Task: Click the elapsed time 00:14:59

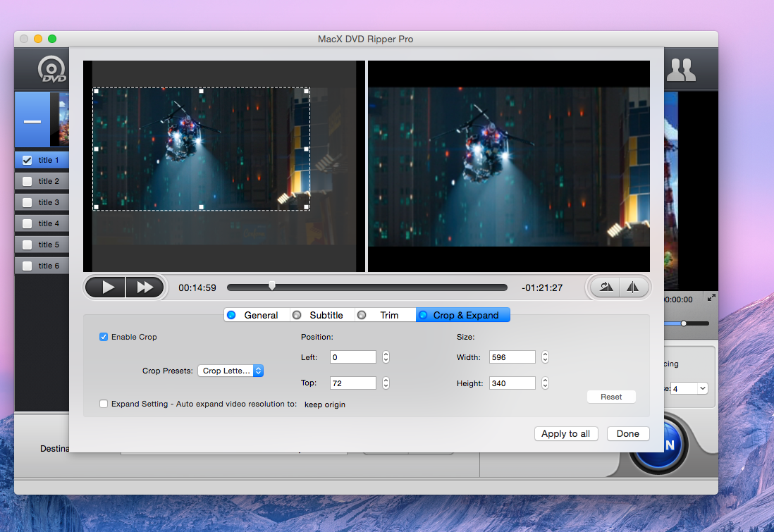Action: (197, 287)
